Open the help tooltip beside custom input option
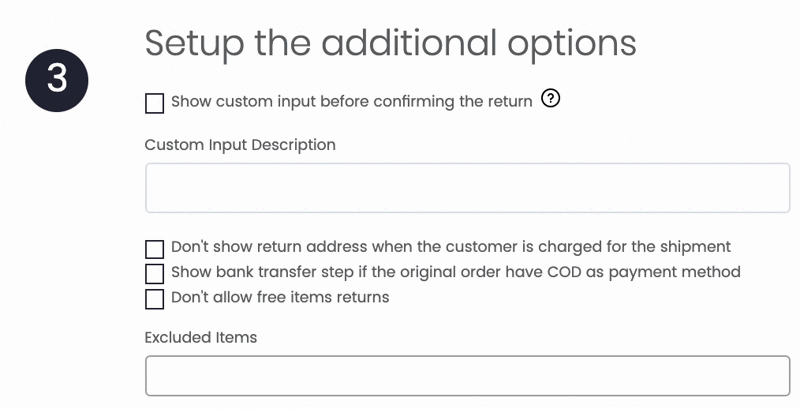The width and height of the screenshot is (800, 409). tap(551, 98)
